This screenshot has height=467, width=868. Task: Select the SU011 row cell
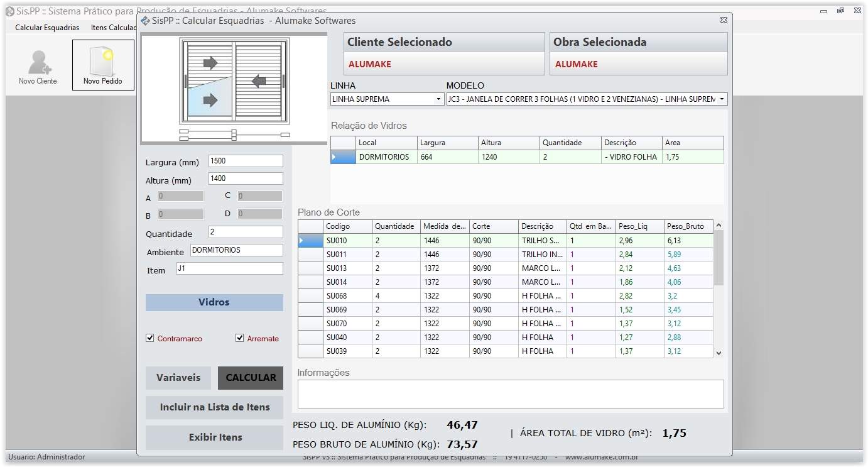point(347,255)
